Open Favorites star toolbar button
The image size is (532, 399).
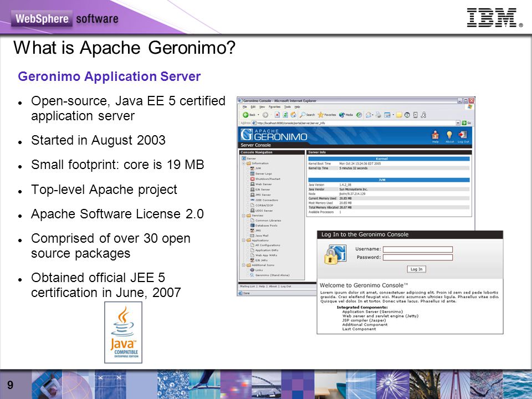pyautogui.click(x=326, y=115)
